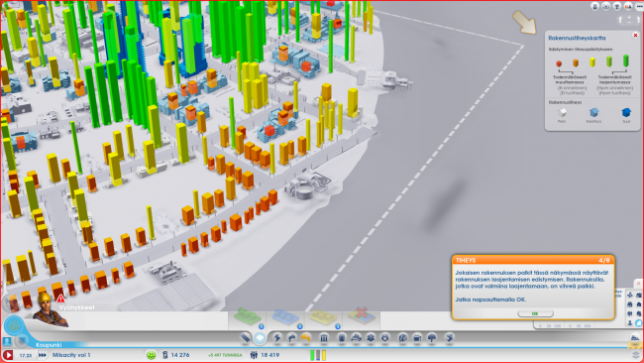This screenshot has width=644, height=363.
Task: Open the sewage menu
Action: coord(305,338)
